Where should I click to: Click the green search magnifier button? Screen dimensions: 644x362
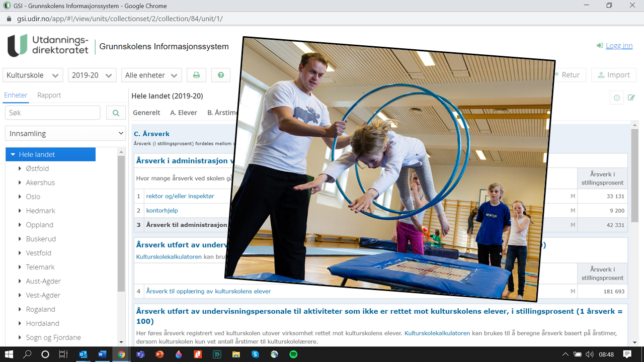[x=116, y=113]
